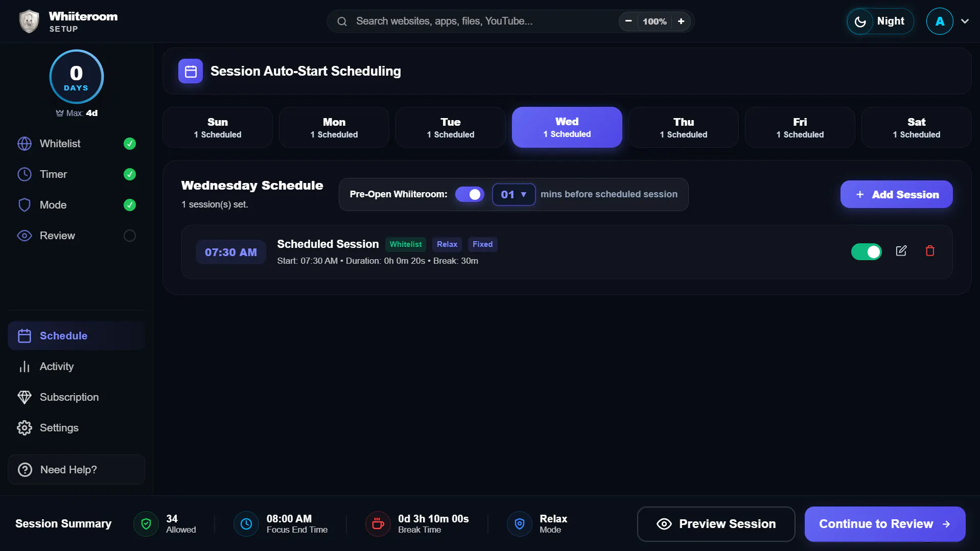980x551 pixels.
Task: Open the Timer setup step
Action: [x=77, y=174]
